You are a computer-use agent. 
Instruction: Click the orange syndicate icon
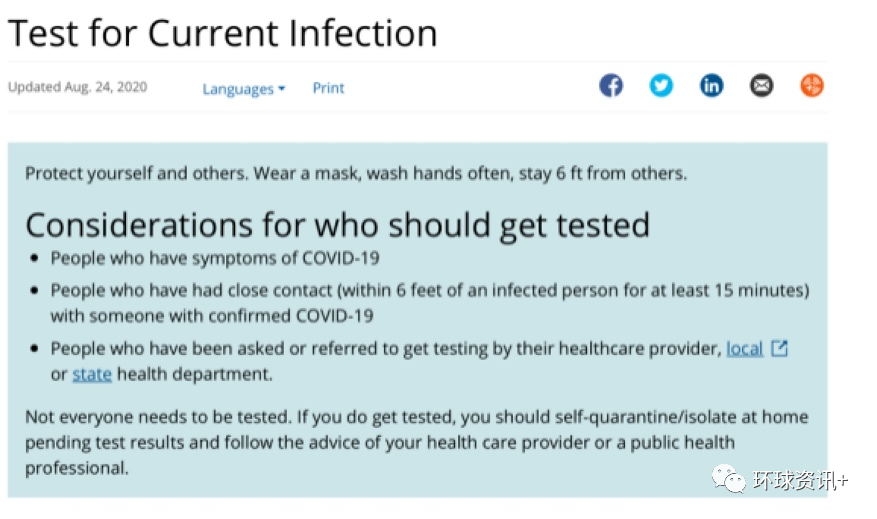(x=812, y=86)
